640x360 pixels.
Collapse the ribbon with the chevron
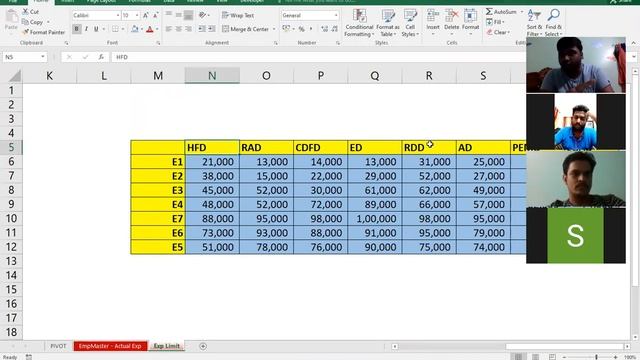633,42
